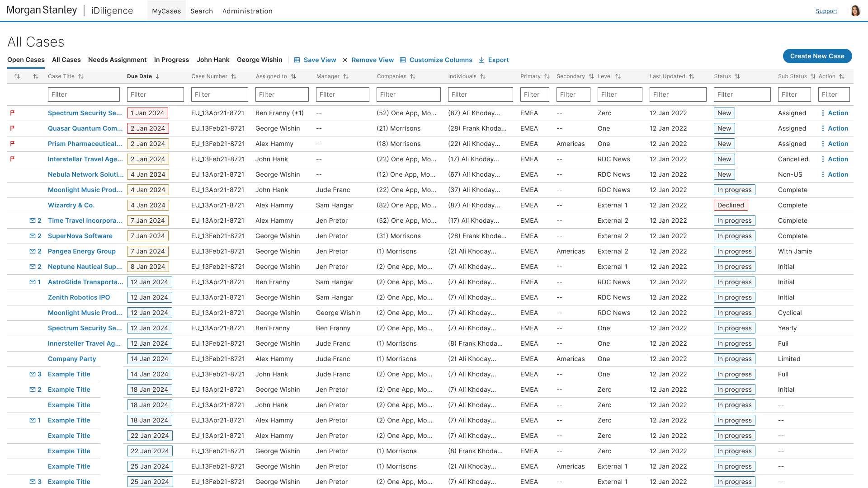Viewport: 868px width, 488px height.
Task: Open mail icon for AstroGlide Transportation row
Action: 33,282
